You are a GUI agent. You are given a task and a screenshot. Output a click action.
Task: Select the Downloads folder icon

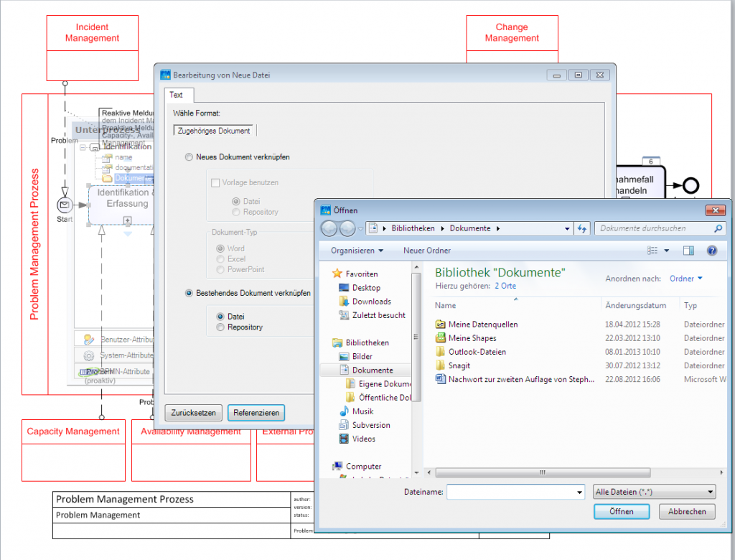[344, 302]
